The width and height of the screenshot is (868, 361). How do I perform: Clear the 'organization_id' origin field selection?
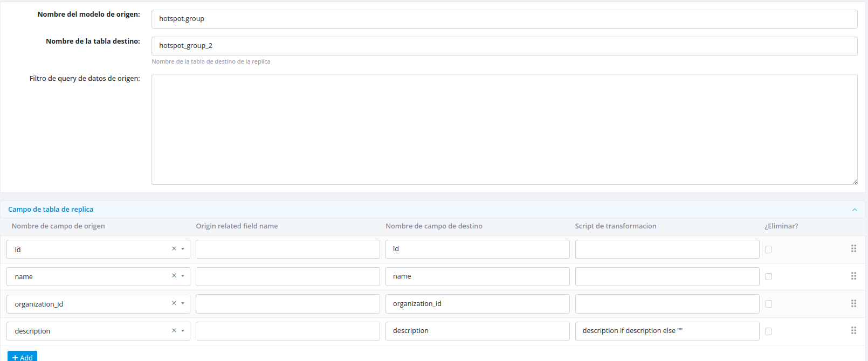(174, 303)
